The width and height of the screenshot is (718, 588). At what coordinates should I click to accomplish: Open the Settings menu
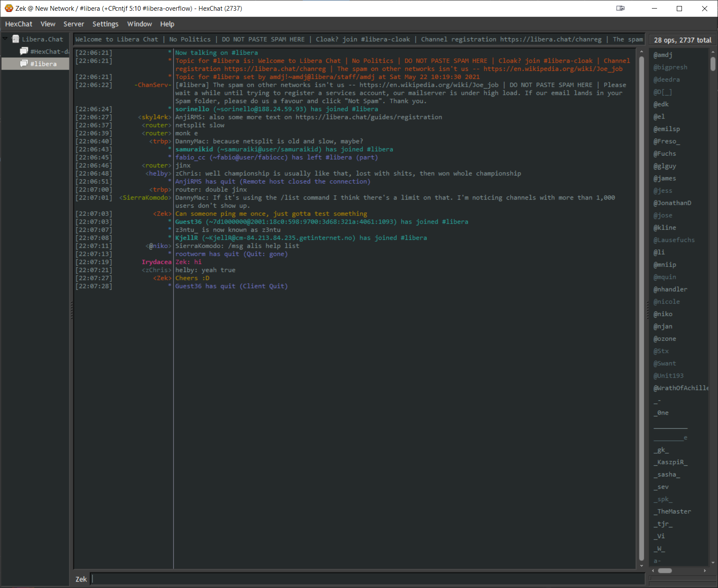(x=105, y=24)
